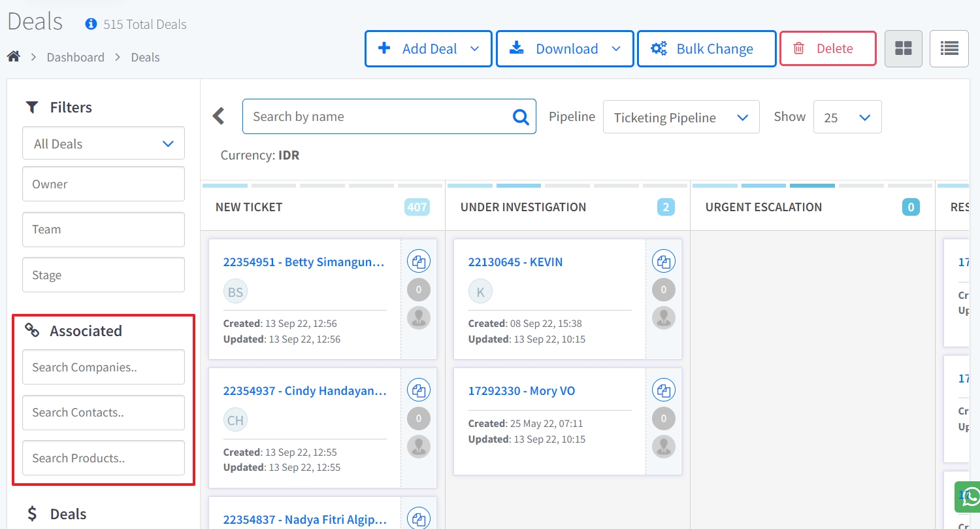The height and width of the screenshot is (529, 980).
Task: Open the Download dropdown
Action: point(565,48)
